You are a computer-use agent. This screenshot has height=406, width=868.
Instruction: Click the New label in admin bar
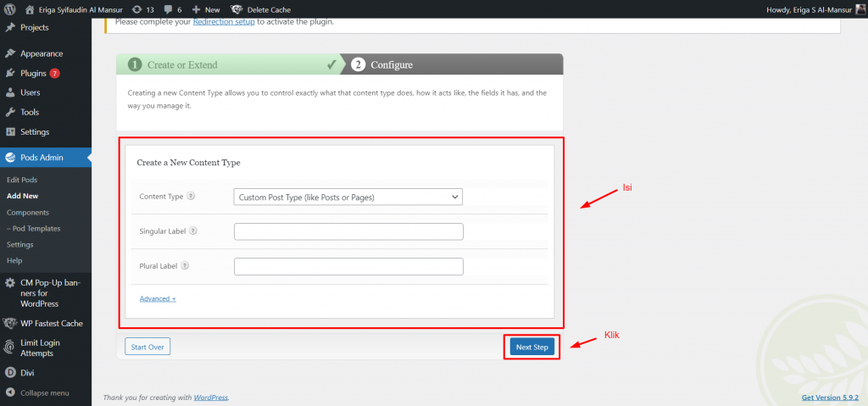coord(212,9)
